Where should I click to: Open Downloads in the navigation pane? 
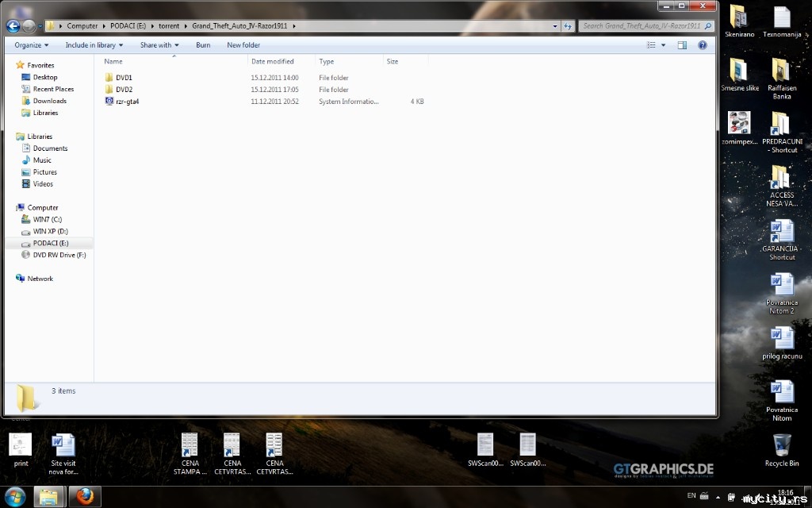pos(50,101)
